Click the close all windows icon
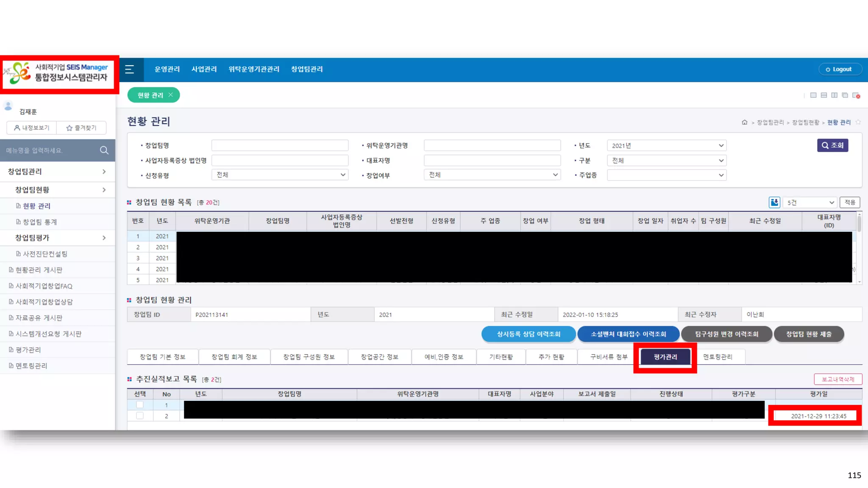Image resolution: width=868 pixels, height=488 pixels. pos(856,95)
